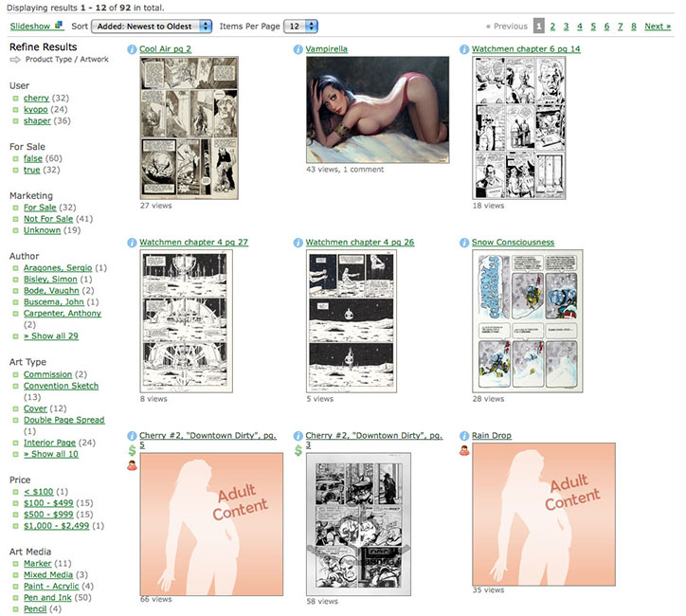
Task: Filter by author Aragones, Sergio
Action: (58, 268)
